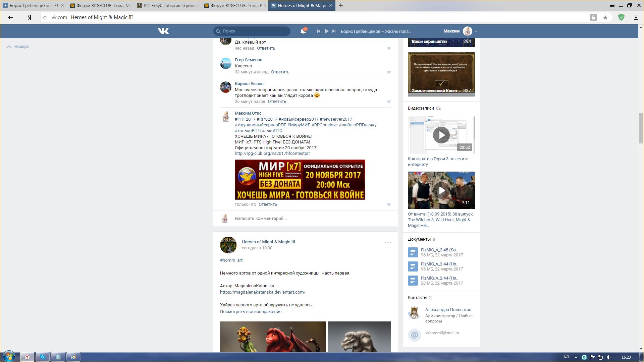Open the FizMiG_v_2.45 document icon
Image resolution: width=644 pixels, height=362 pixels.
click(413, 252)
